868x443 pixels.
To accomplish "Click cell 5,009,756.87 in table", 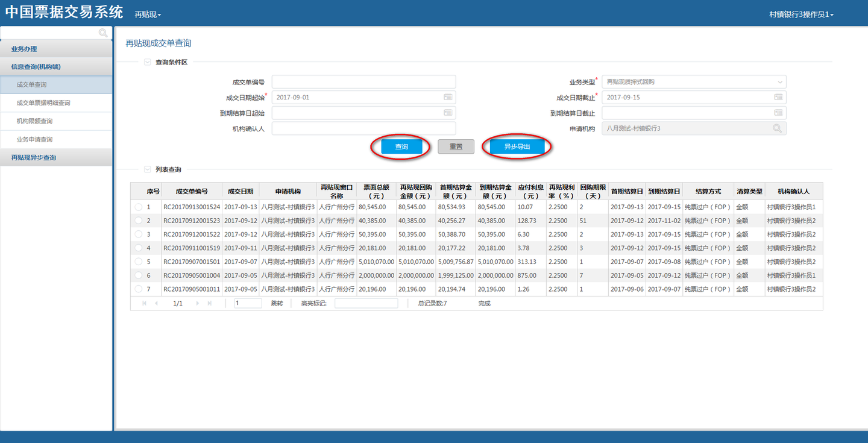I will (456, 262).
